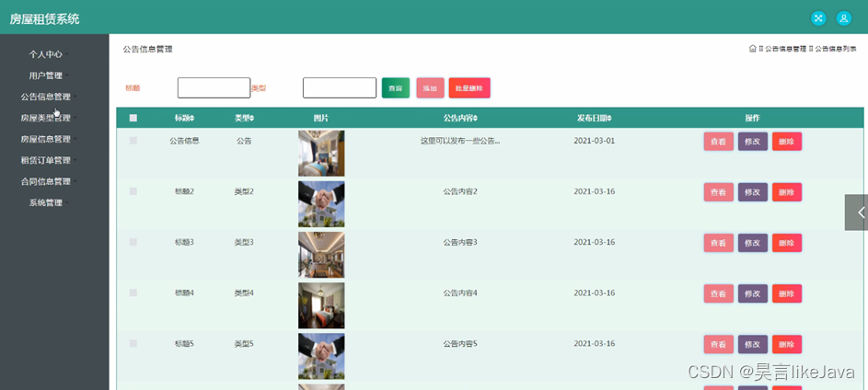View the 公告信息 row with 查看
This screenshot has width=868, height=390.
click(x=719, y=142)
